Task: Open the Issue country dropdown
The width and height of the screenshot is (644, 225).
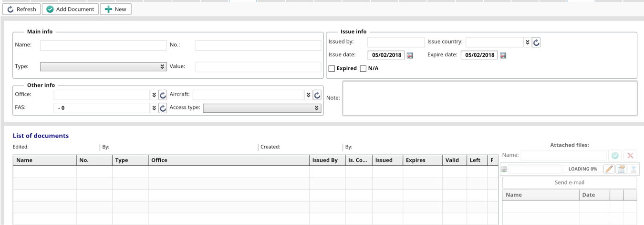Action: click(527, 43)
